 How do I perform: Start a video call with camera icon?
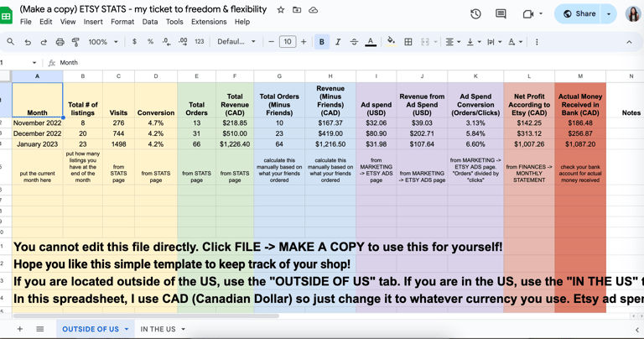(x=528, y=14)
